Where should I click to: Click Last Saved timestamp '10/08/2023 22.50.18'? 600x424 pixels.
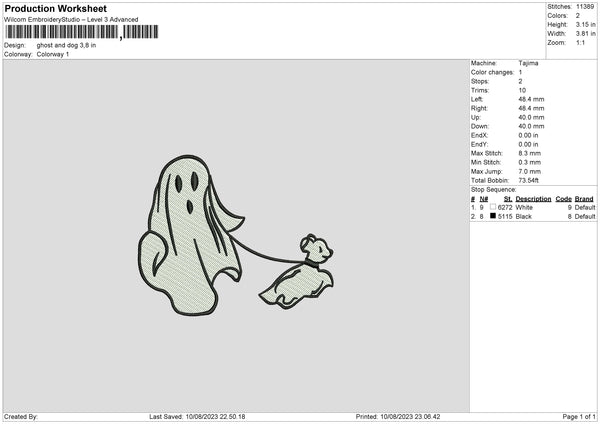pos(215,417)
